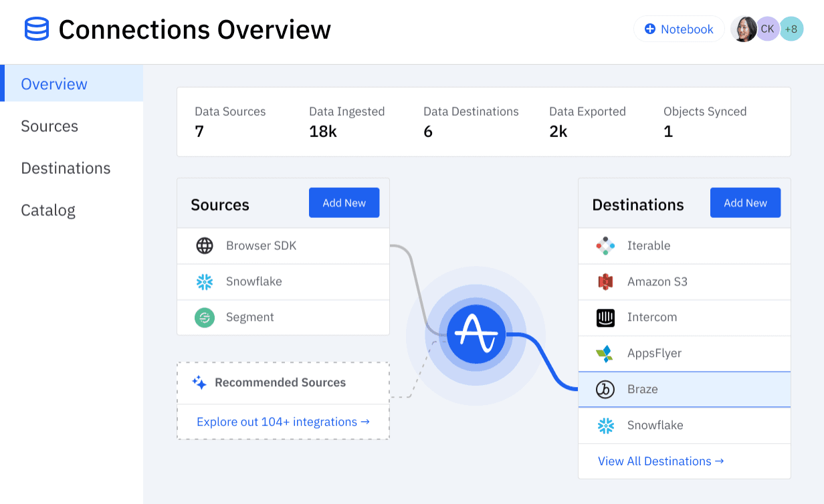Click the +8 collaborators badge
The height and width of the screenshot is (504, 824).
coord(791,29)
